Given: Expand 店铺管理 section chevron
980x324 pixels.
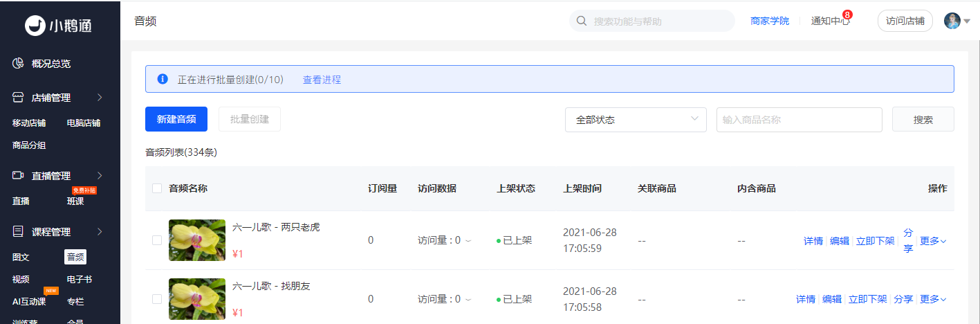Looking at the screenshot, I should 100,98.
